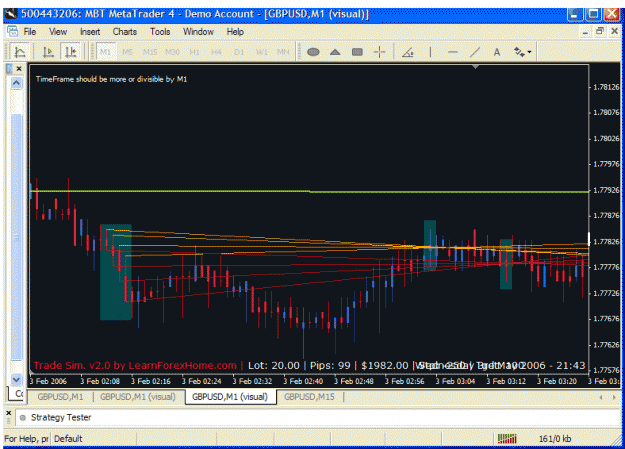The image size is (625, 449).
Task: Select the M1 timeframe button
Action: click(x=106, y=52)
